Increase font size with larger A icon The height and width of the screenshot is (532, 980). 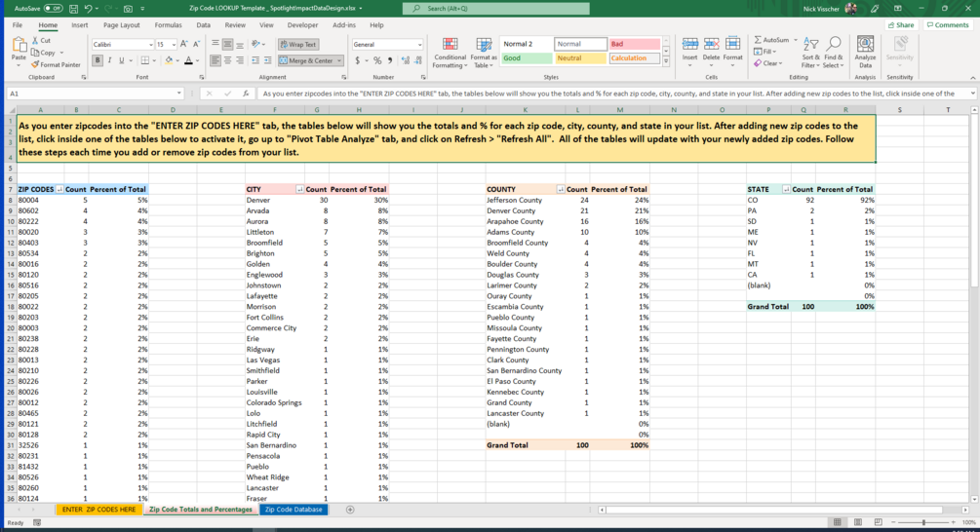point(183,45)
